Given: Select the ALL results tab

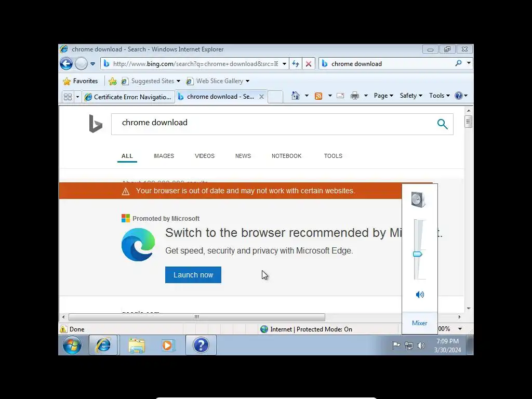Looking at the screenshot, I should [127, 156].
